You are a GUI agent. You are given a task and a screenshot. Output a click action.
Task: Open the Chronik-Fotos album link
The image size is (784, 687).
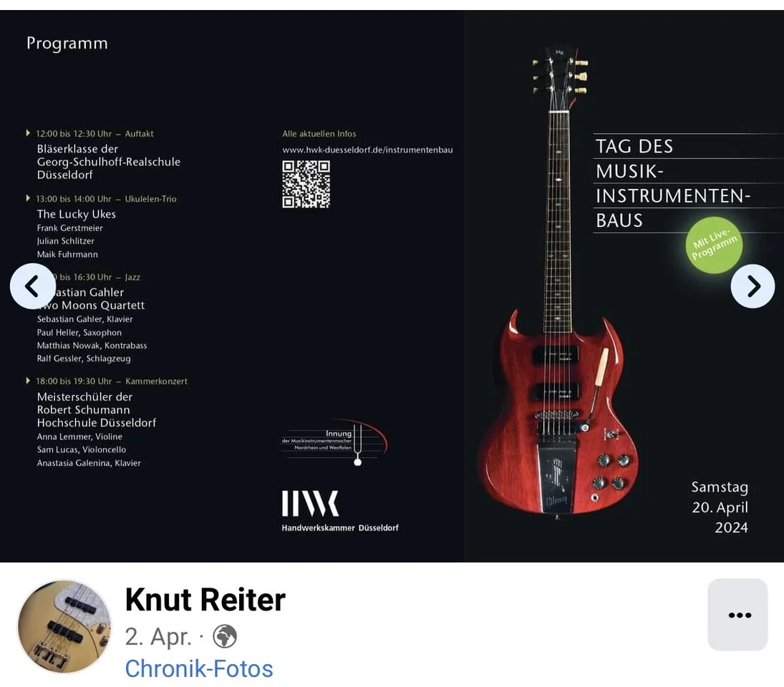click(199, 668)
